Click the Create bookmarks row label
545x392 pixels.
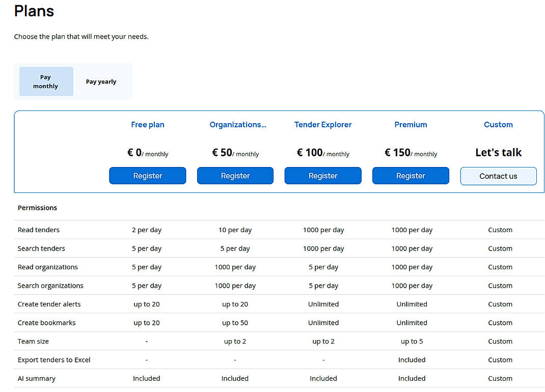(x=46, y=322)
